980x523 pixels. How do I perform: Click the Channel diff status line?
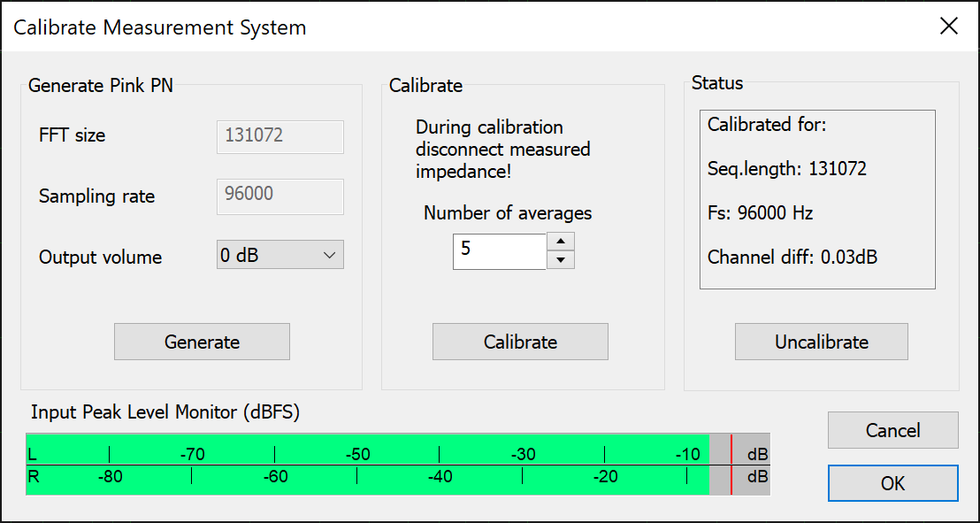coord(792,258)
